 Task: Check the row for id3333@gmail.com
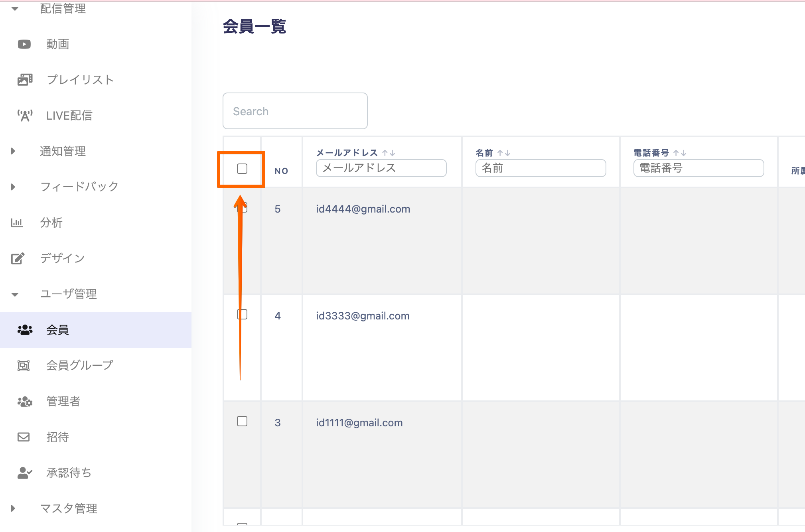click(242, 314)
